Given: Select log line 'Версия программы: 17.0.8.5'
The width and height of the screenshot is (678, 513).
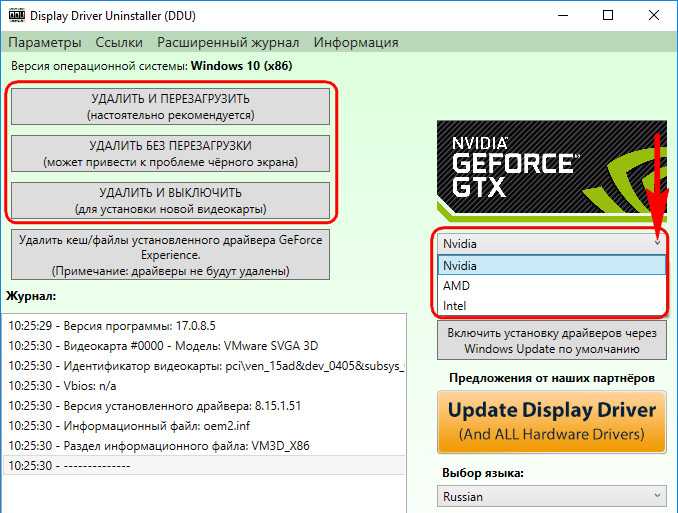Looking at the screenshot, I should coord(204,326).
